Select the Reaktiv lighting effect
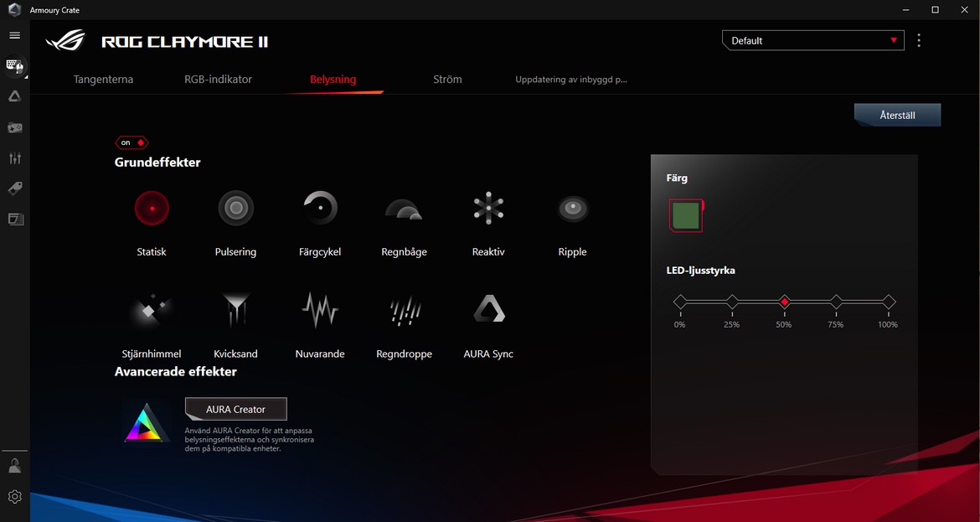This screenshot has width=980, height=522. (488, 209)
